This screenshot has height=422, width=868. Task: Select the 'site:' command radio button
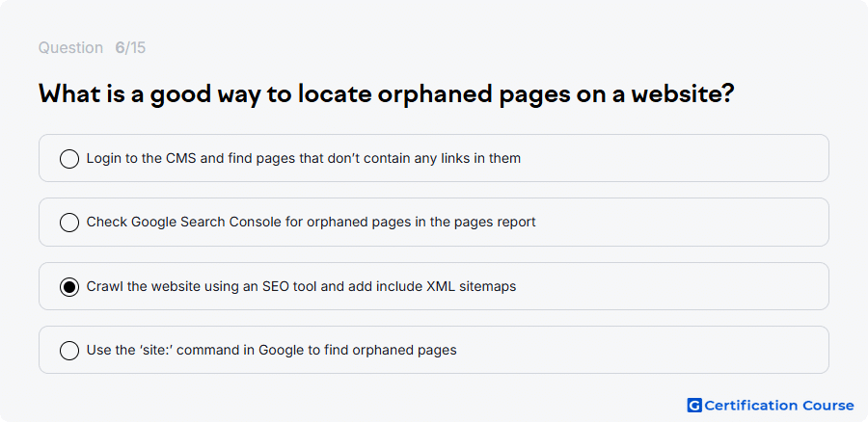click(x=69, y=351)
